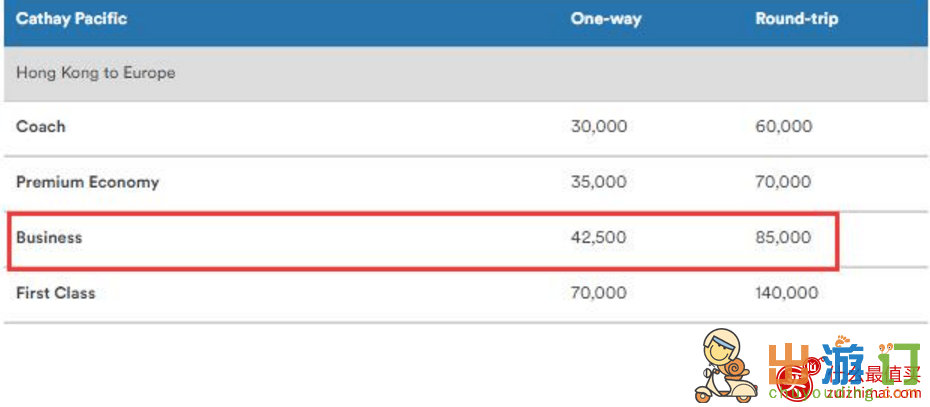
Task: Click the snail scooter mascot icon
Action: [724, 367]
